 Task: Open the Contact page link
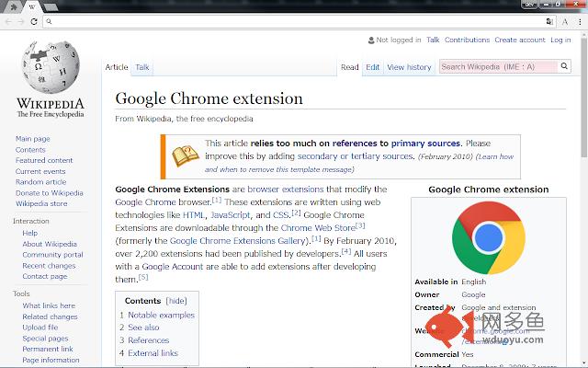[x=45, y=276]
